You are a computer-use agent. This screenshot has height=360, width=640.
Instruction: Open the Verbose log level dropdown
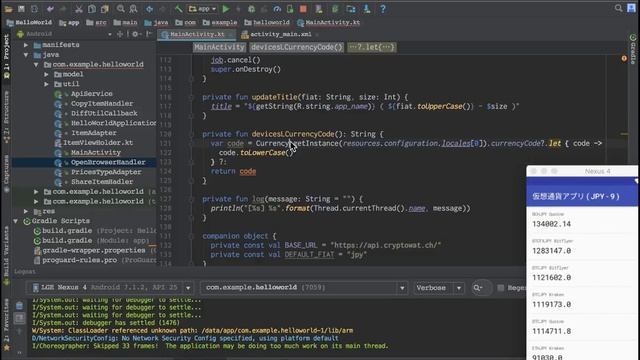click(x=439, y=288)
